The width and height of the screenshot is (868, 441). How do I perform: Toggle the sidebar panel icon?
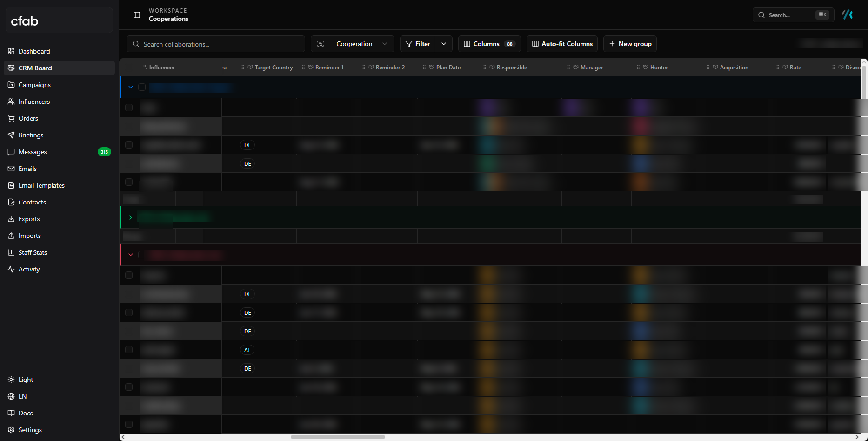point(137,15)
